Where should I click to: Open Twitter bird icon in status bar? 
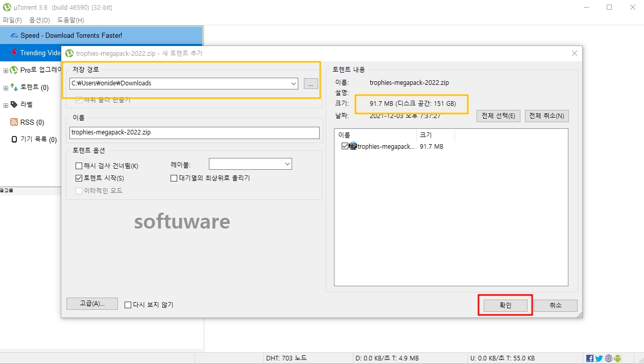[x=599, y=358]
